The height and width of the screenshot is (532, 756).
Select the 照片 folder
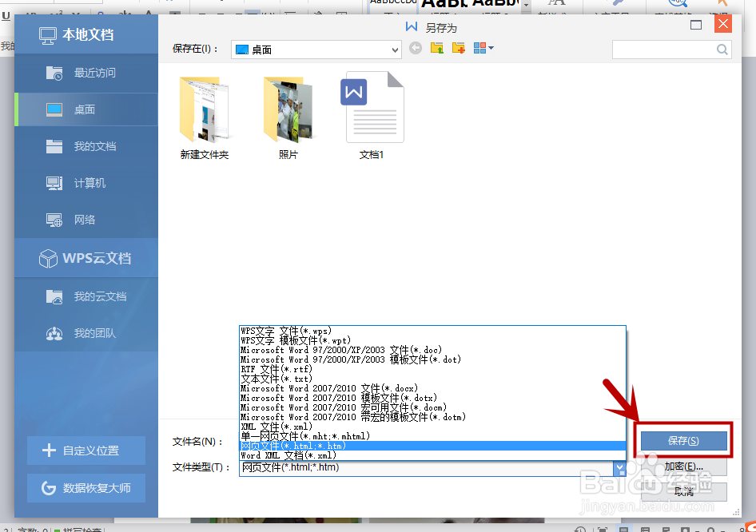(x=288, y=117)
